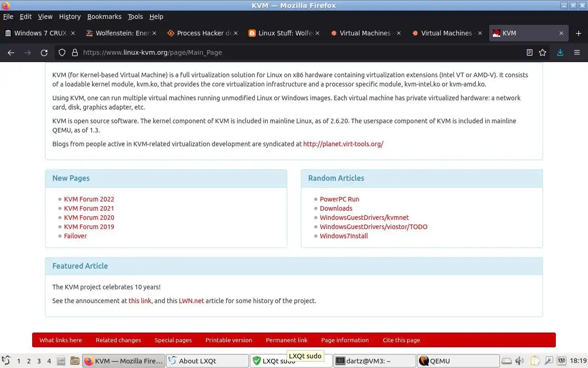Open the Bookmarks menu
The width and height of the screenshot is (588, 368).
(x=104, y=17)
